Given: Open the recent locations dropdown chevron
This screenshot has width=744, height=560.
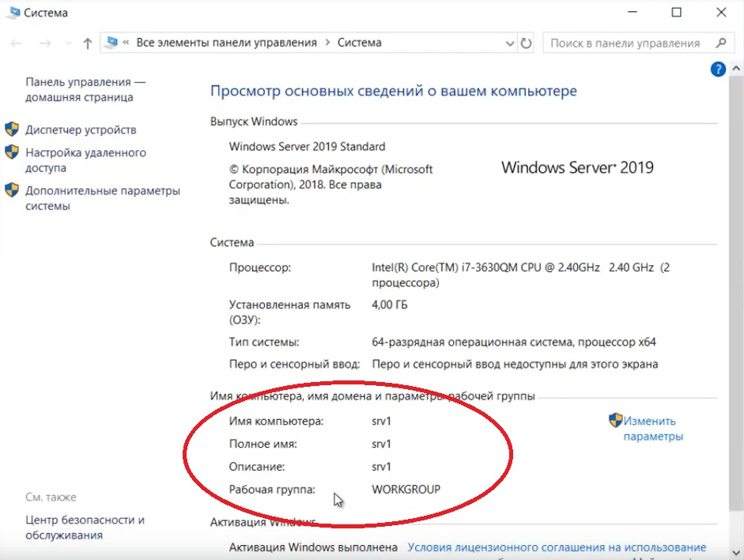Looking at the screenshot, I should (67, 44).
